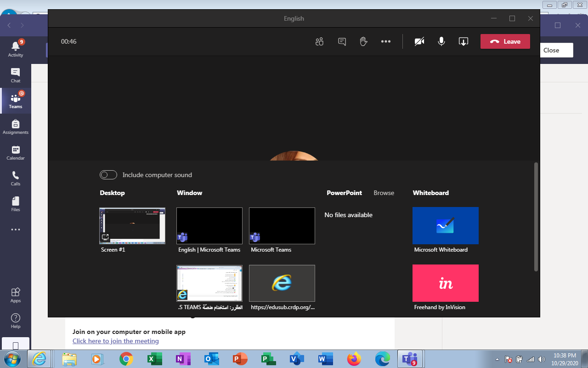
Task: Launch OneNote from the taskbar
Action: point(183,359)
